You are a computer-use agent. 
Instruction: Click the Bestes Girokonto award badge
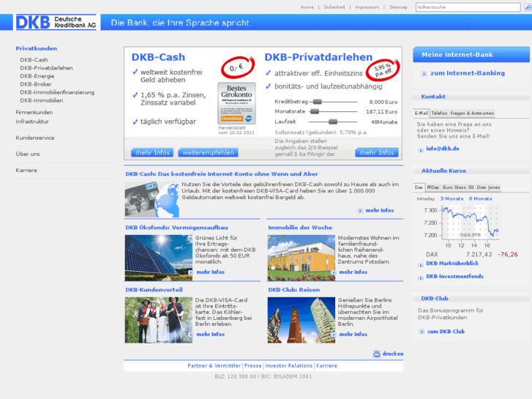(236, 103)
